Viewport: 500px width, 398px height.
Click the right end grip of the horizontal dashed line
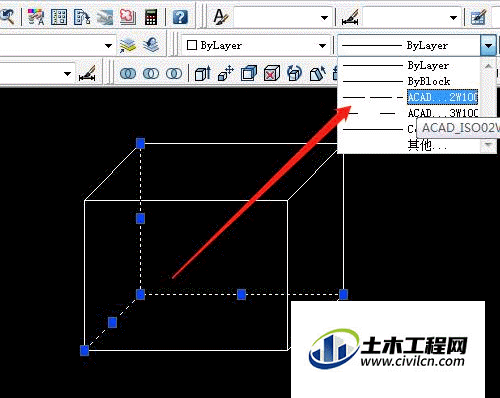pyautogui.click(x=343, y=294)
